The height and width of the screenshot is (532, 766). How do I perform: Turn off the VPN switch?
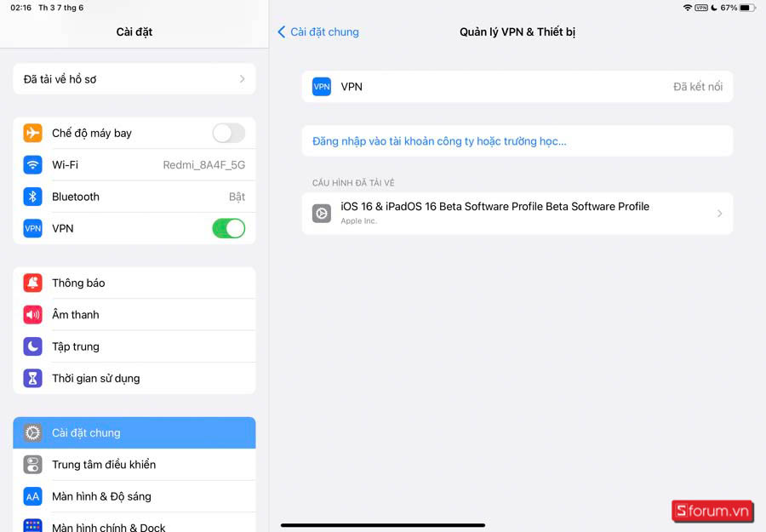(229, 228)
